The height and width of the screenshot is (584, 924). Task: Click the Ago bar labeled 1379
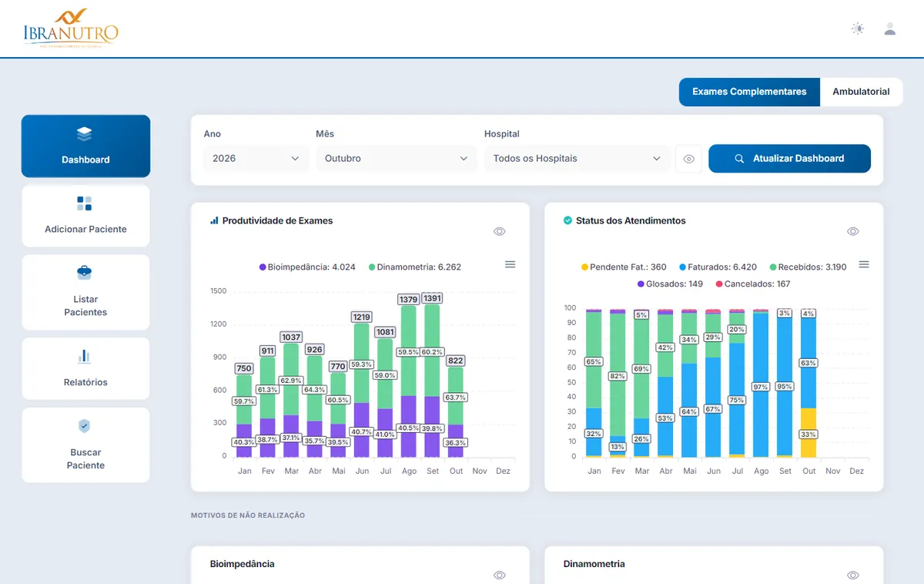coord(409,382)
